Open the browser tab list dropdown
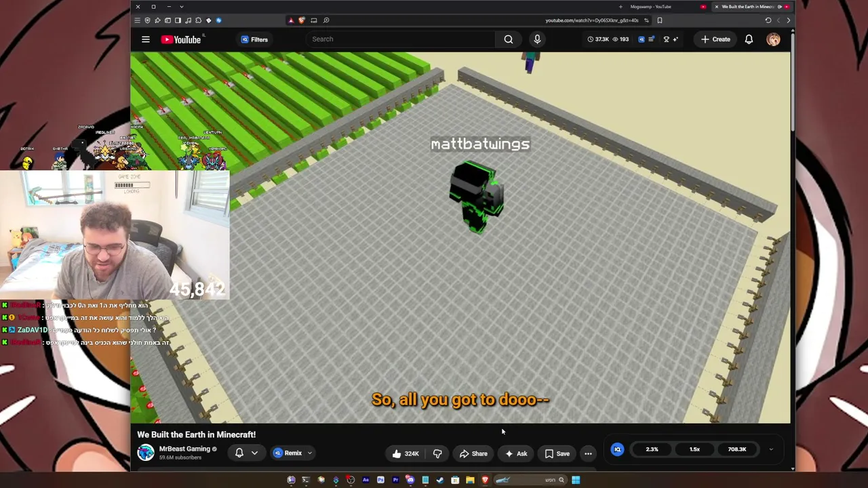 point(182,7)
